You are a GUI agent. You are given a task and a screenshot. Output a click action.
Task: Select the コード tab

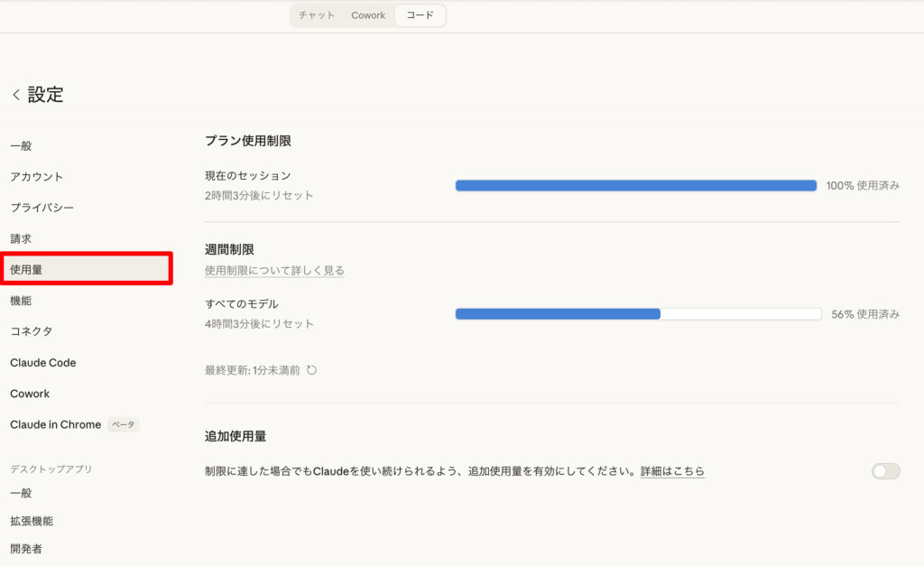(x=420, y=15)
